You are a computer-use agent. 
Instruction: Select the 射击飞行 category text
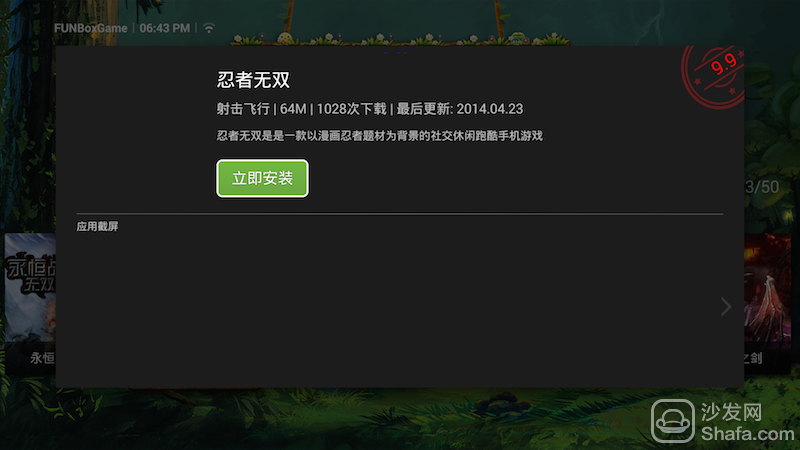coord(243,109)
